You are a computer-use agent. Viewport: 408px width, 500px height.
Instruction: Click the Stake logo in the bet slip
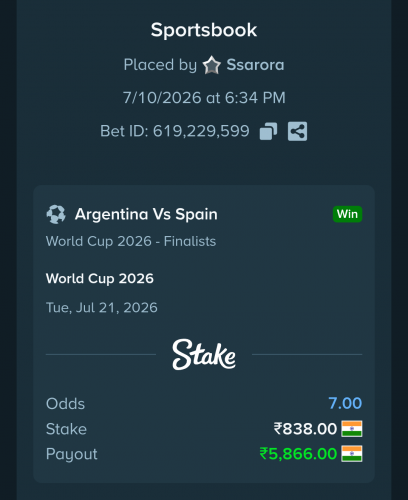point(204,355)
